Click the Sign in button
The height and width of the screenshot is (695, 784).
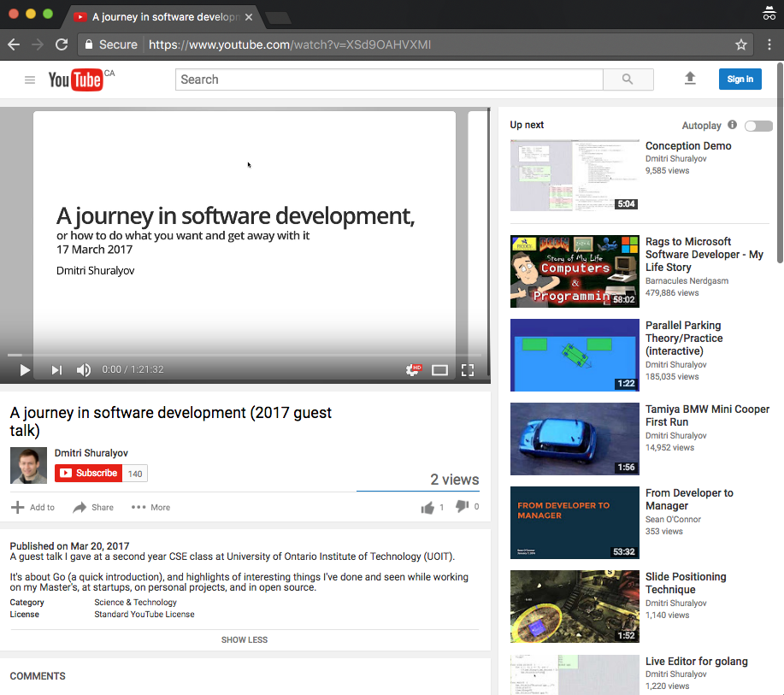[740, 79]
